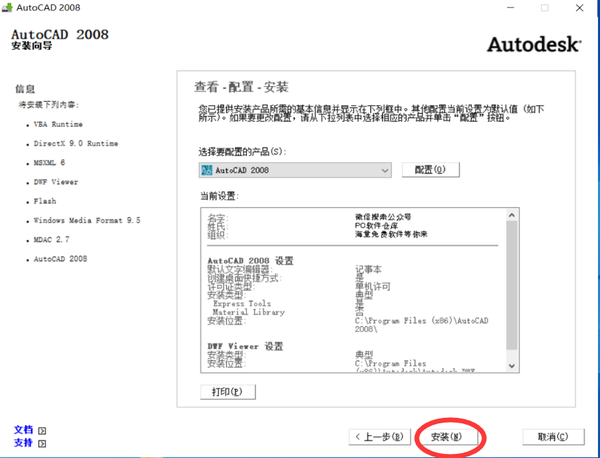Click the Express Tools setting row
This screenshot has height=458, width=600.
[x=242, y=303]
